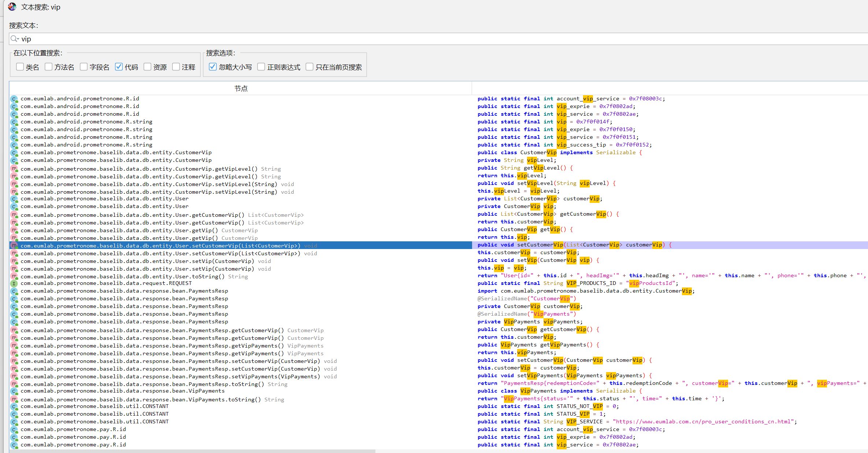Click method icon of setVipPayments(VipPayments) row

tap(14, 376)
